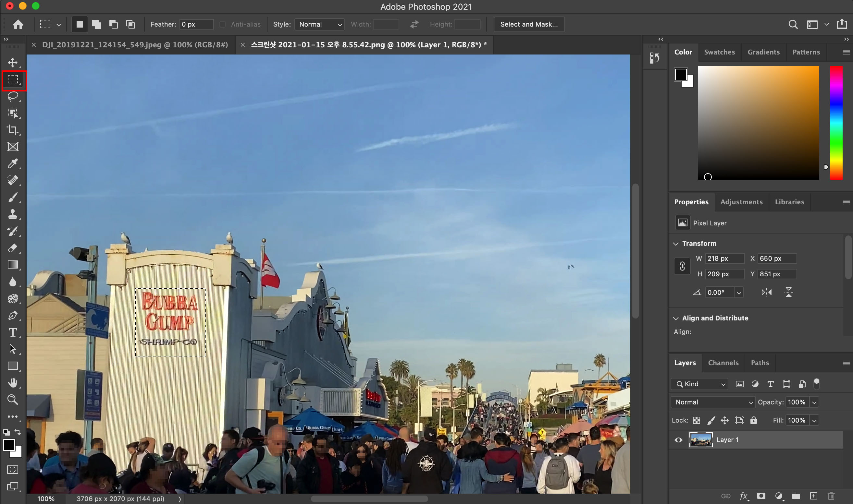Select the Crop tool

(13, 130)
